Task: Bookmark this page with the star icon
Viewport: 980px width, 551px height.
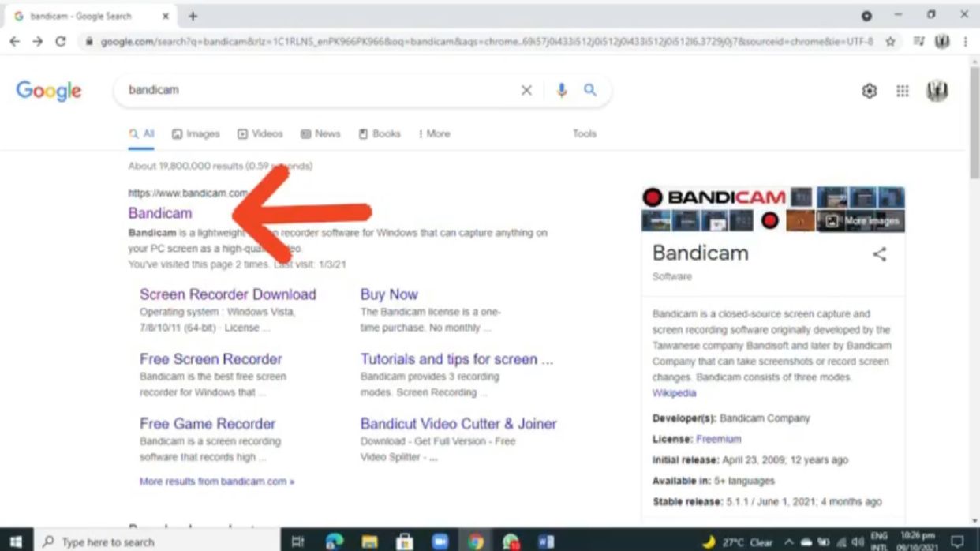Action: 890,42
